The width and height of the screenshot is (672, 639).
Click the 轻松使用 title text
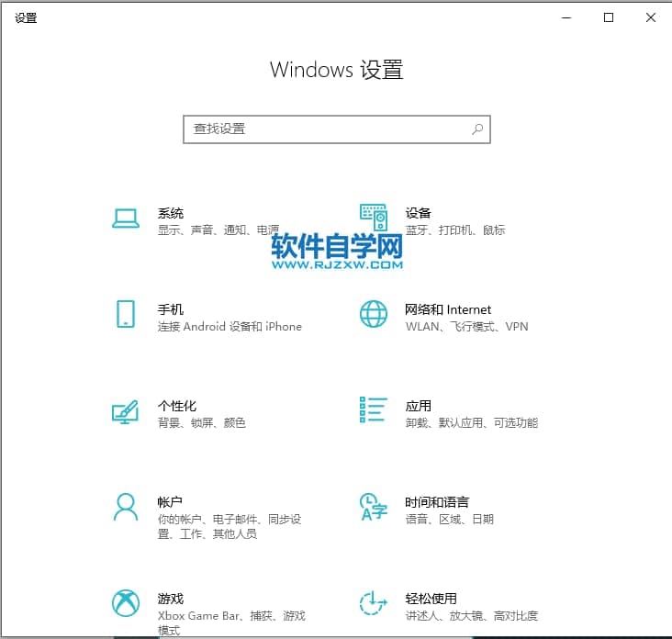pos(431,599)
